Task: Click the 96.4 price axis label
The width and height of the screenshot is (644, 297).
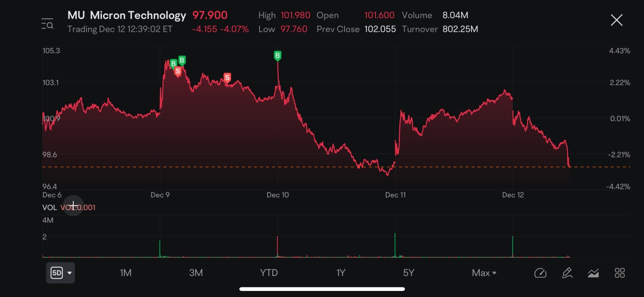Action: [50, 186]
